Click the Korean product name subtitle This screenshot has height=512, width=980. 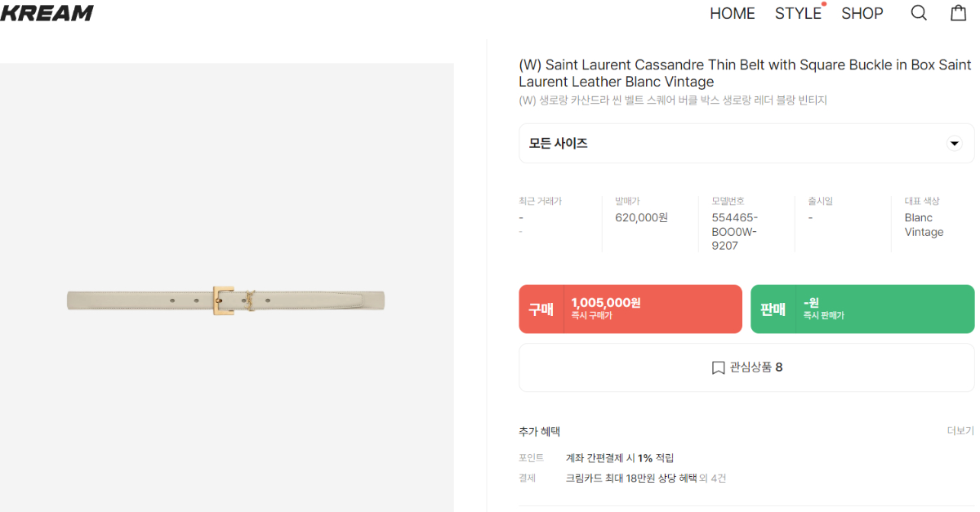tap(673, 100)
